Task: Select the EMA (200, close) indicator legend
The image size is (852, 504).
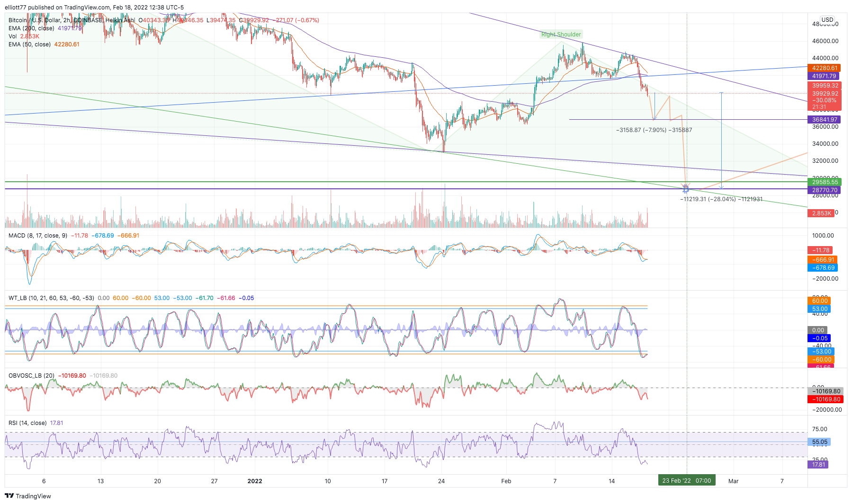Action: tap(31, 28)
